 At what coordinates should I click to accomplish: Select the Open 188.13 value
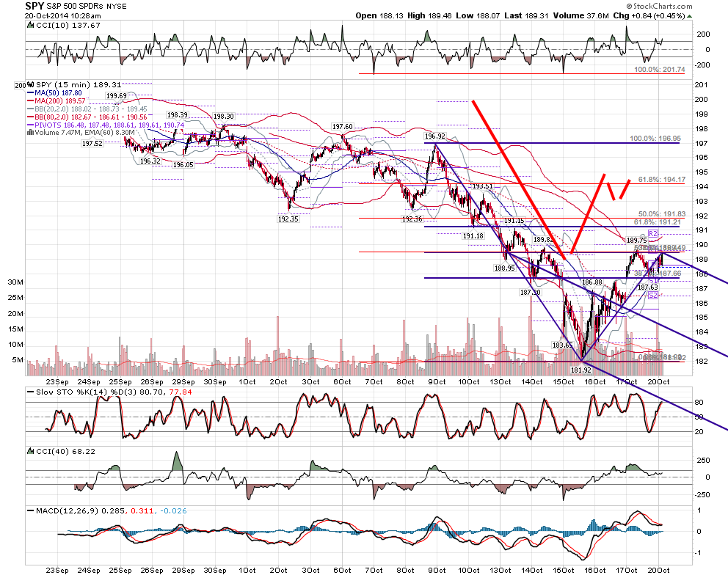(379, 16)
